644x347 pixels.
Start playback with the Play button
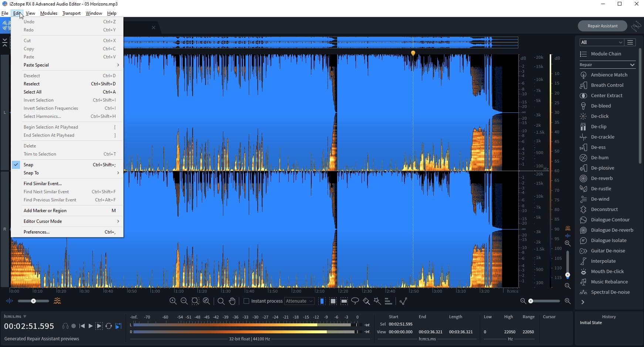click(x=91, y=326)
